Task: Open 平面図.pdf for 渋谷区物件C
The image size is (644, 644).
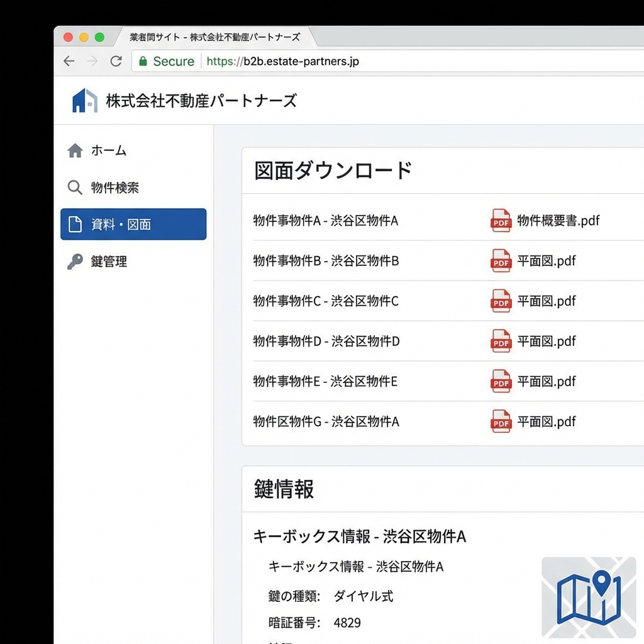Action: 547,301
